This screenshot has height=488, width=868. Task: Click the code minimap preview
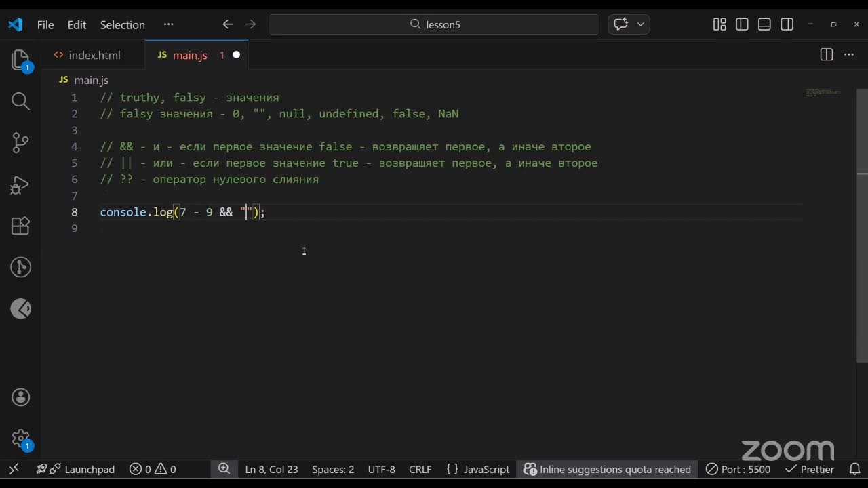(824, 93)
